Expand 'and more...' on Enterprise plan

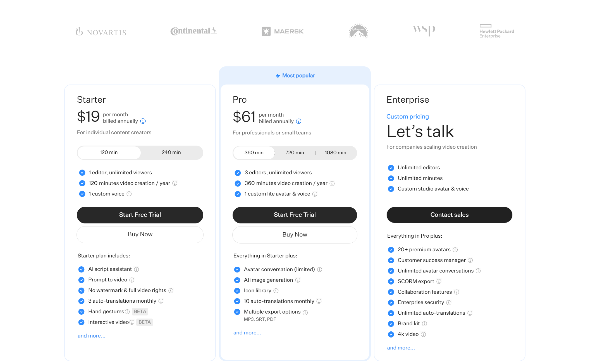pos(401,347)
